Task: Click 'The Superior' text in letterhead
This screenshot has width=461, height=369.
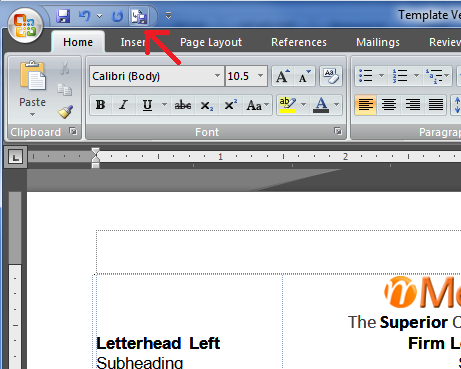Action: click(x=398, y=322)
